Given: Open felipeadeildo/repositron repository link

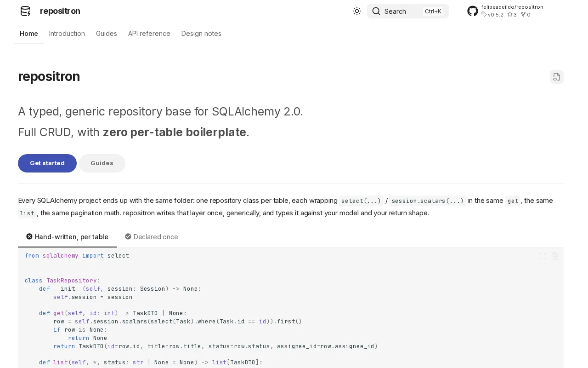Looking at the screenshot, I should [x=512, y=7].
